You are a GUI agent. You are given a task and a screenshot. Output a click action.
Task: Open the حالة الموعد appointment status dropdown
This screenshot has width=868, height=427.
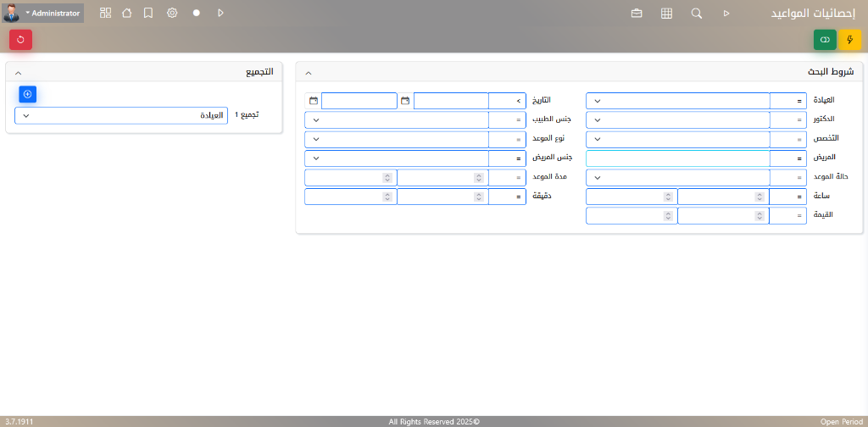point(678,177)
